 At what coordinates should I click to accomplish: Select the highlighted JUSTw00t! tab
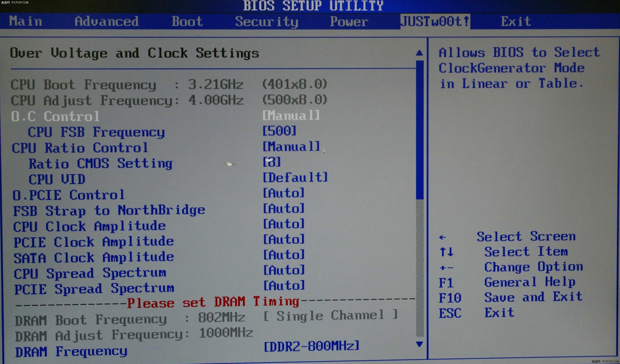coord(435,21)
